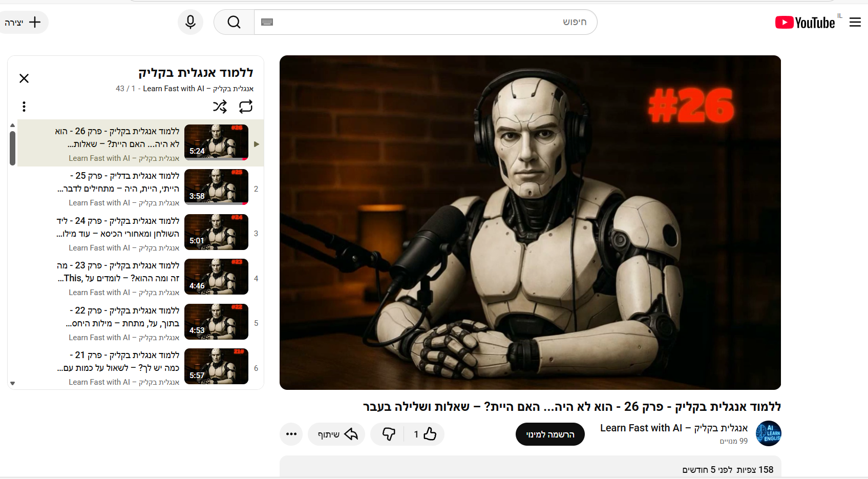Open the playlist three-dot options menu
This screenshot has width=868, height=479.
pos(24,107)
